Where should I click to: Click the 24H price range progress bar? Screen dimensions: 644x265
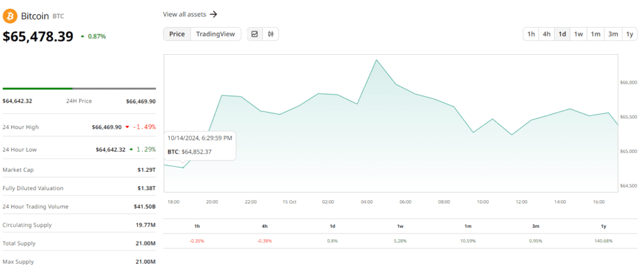click(79, 88)
